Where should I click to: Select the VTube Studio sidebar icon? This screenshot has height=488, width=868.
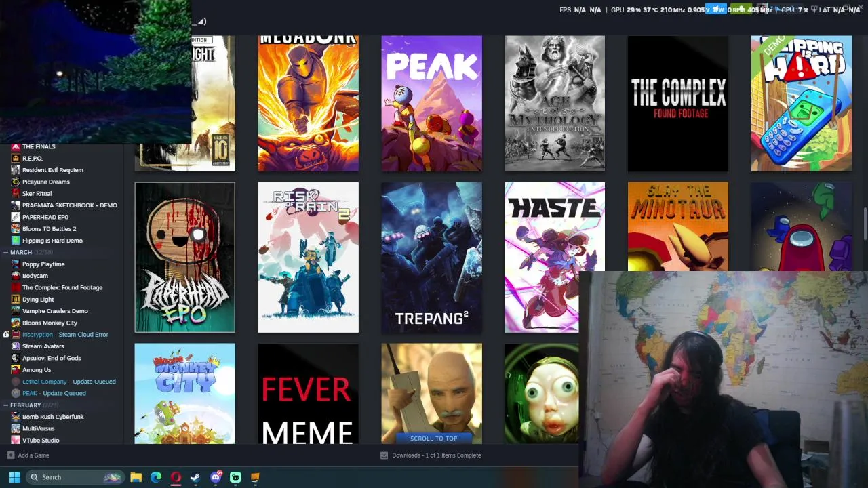click(x=16, y=441)
